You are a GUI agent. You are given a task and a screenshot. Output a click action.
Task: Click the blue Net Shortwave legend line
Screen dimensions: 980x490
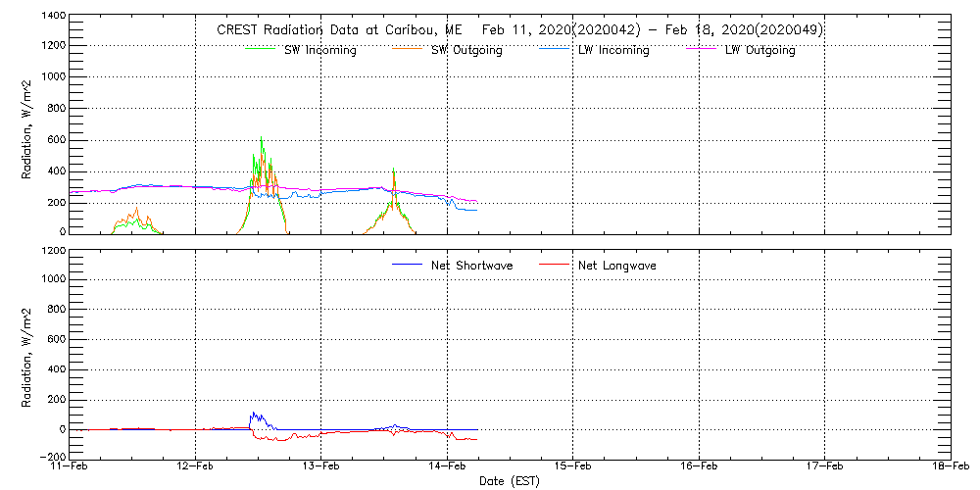(407, 264)
